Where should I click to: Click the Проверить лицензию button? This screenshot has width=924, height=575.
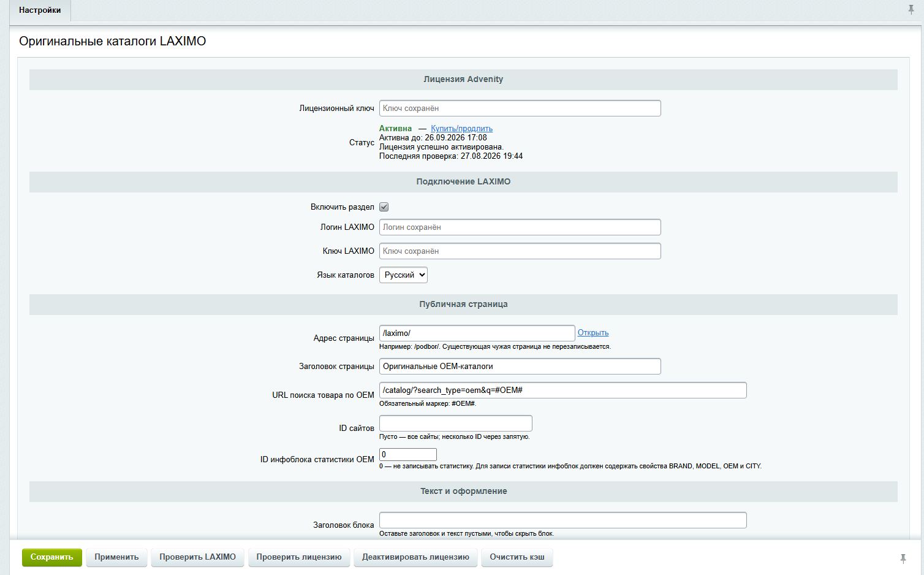pyautogui.click(x=299, y=557)
